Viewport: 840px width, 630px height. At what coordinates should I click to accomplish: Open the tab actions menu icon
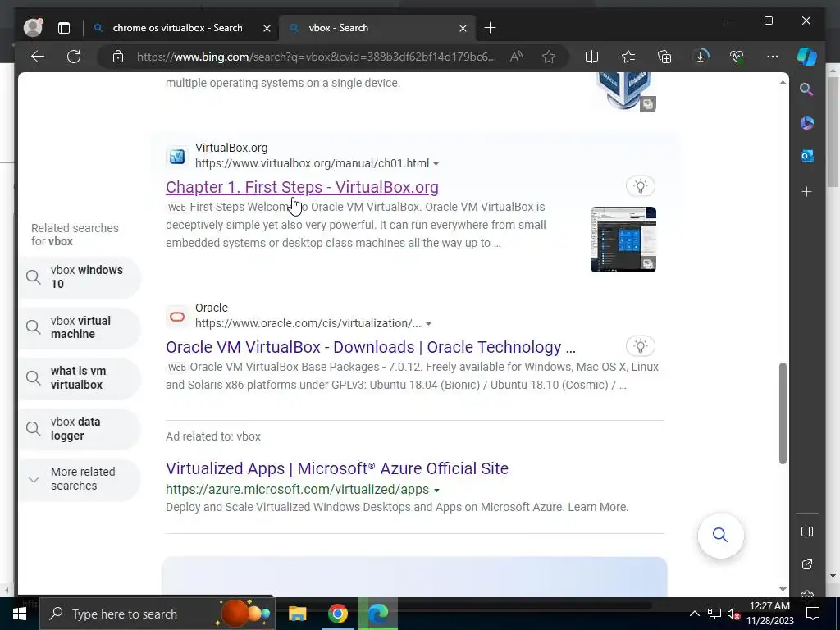tap(64, 28)
